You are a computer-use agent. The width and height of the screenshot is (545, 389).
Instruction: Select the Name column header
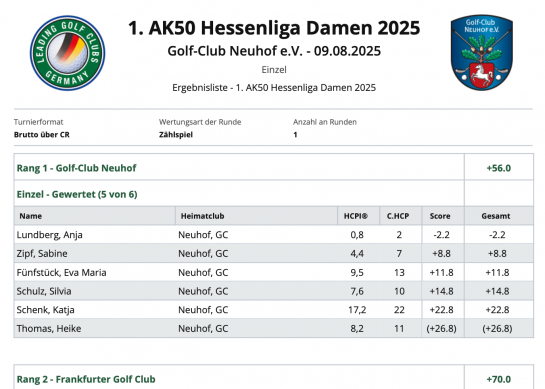tap(31, 216)
